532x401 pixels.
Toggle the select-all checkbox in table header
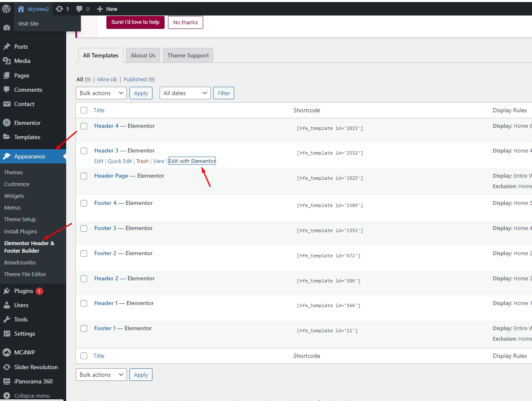pos(84,110)
